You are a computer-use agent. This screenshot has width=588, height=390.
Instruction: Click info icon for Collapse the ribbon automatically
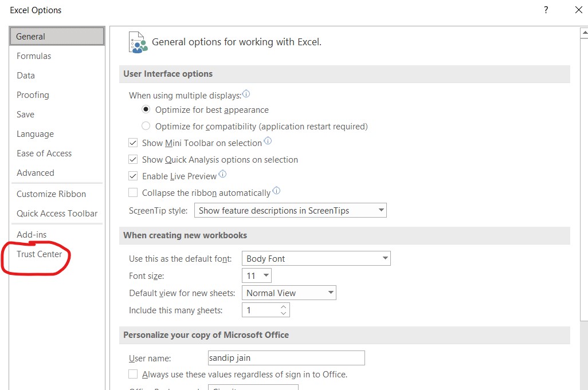tap(276, 191)
